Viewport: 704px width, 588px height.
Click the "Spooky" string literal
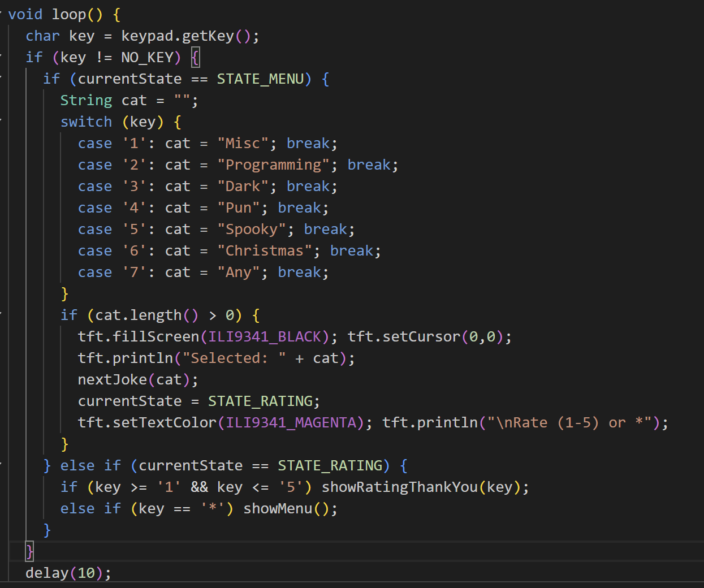252,229
